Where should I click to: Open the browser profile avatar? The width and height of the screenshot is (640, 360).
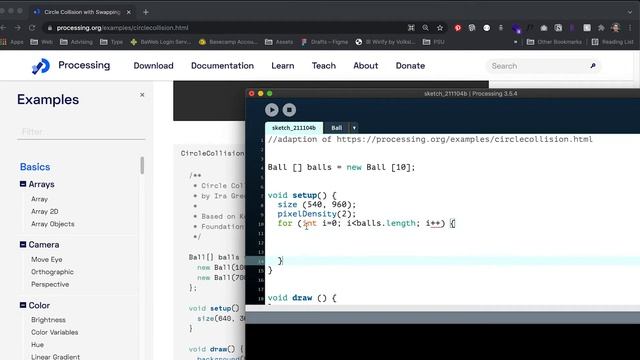pos(616,28)
